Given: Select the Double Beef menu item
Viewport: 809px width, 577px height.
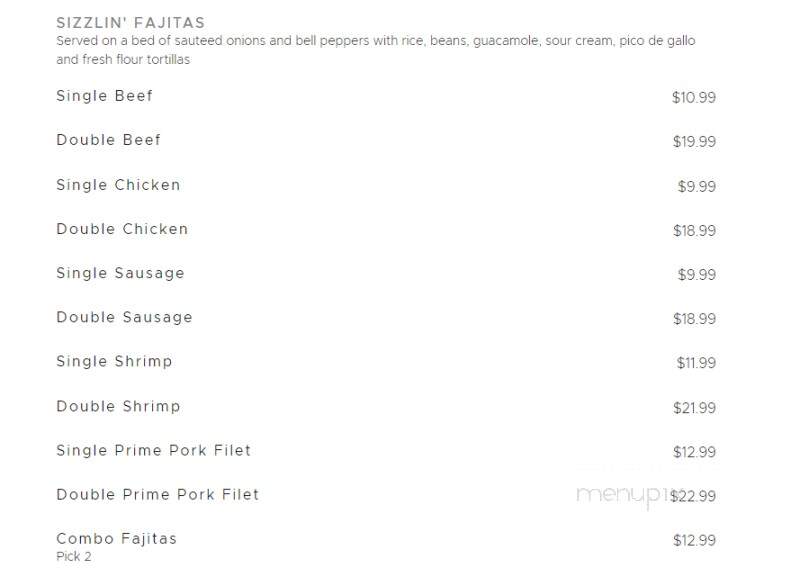Looking at the screenshot, I should point(108,140).
